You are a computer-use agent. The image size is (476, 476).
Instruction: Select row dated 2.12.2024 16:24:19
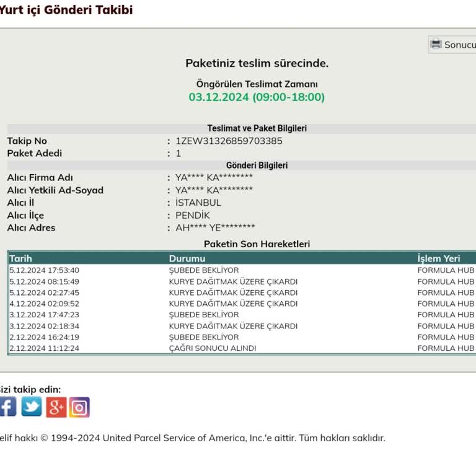242,337
